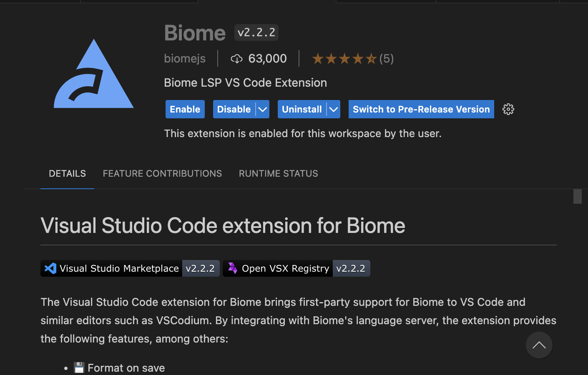Click the (5) ratings count
588x375 pixels.
(387, 59)
